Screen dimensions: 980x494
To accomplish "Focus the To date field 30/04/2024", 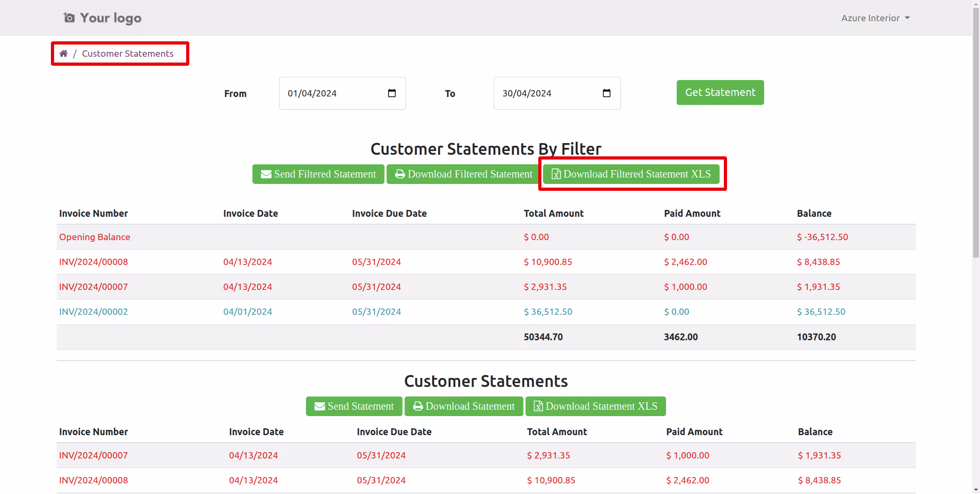I will coord(557,93).
